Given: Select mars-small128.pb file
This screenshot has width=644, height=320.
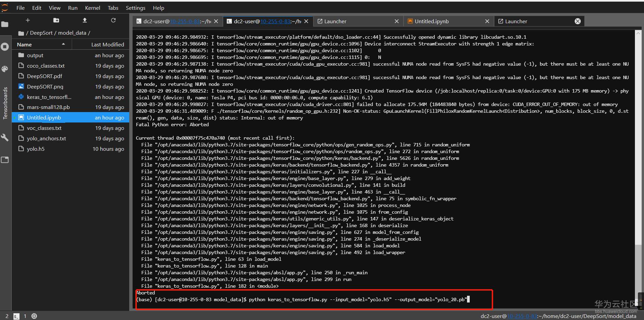Looking at the screenshot, I should pos(71,107).
